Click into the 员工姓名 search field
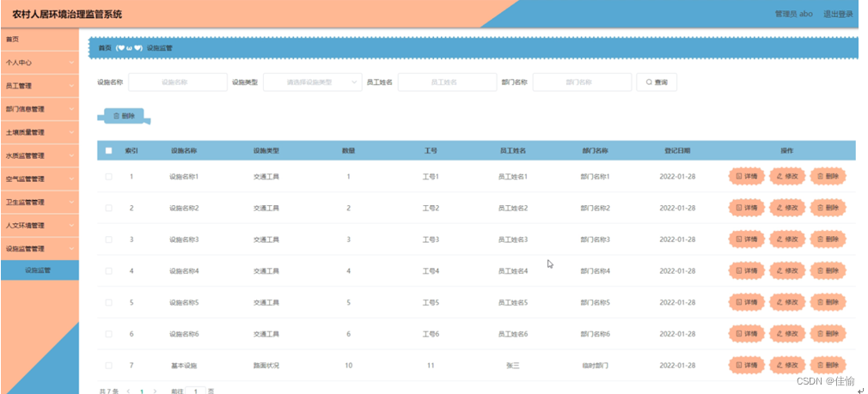Screen dimensions: 868x394 447,82
